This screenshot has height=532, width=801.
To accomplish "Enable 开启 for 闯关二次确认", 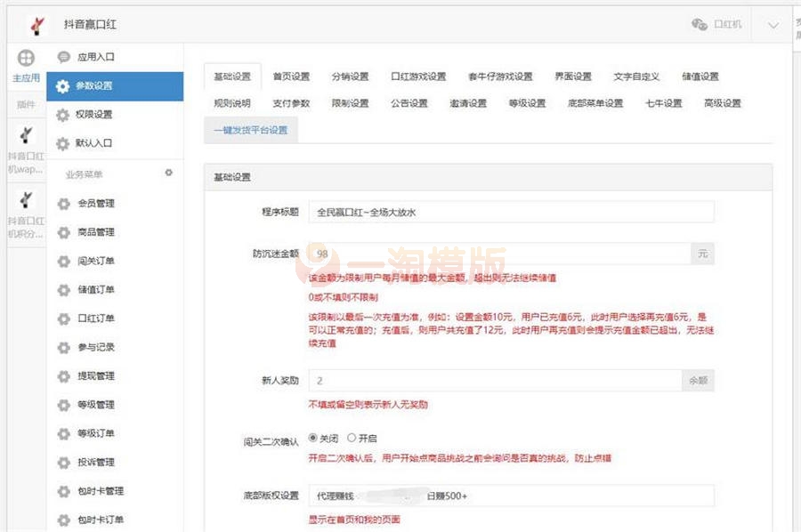I will pos(351,436).
